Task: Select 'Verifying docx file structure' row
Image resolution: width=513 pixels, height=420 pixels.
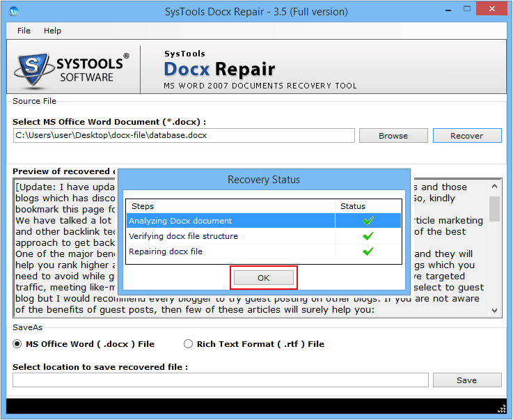Action: [x=263, y=236]
